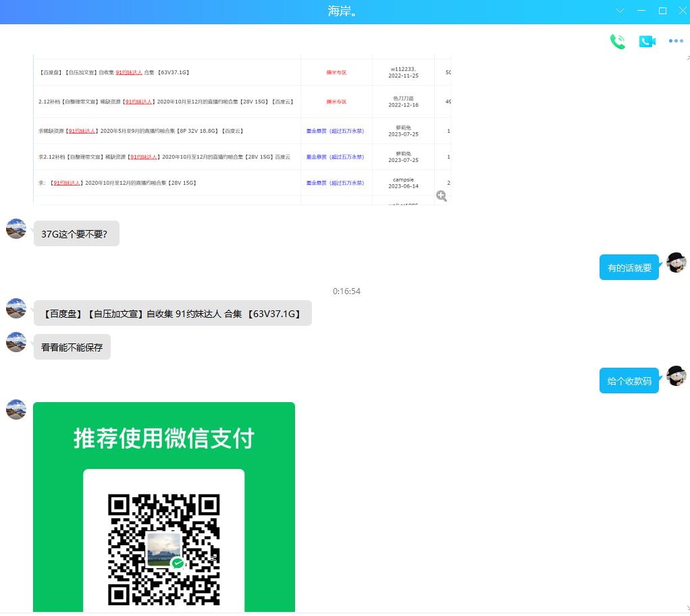Select the '37G这个要不要?' message bubble

click(76, 234)
